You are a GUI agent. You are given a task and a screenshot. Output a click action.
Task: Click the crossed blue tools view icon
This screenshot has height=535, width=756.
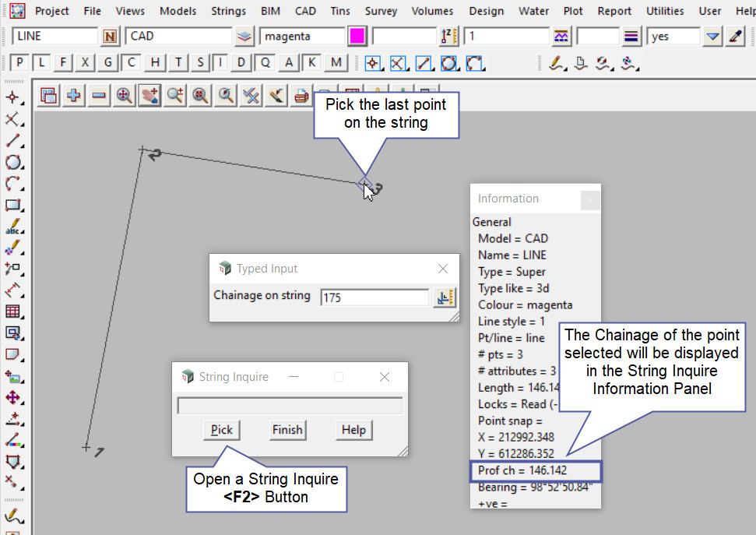click(x=251, y=96)
